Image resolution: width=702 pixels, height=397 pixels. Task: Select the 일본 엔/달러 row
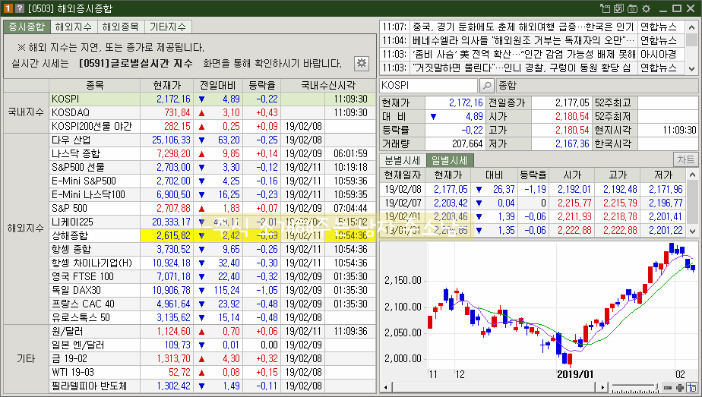[212, 345]
